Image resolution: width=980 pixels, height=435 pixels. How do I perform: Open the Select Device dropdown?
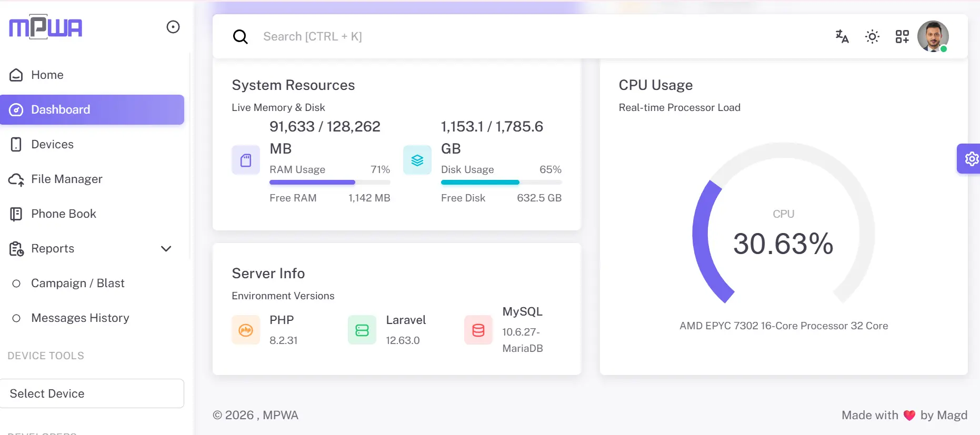[x=92, y=393]
